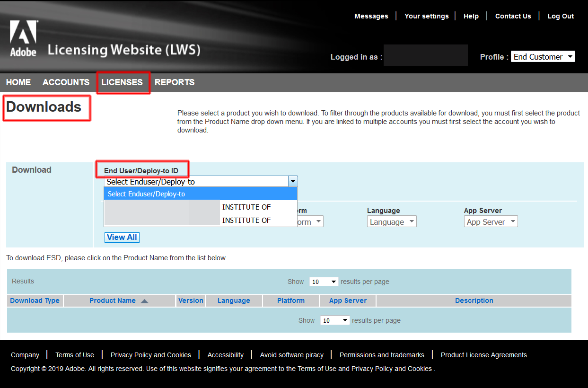Open Privacy Policy and Cookies link beside Accessibility
The image size is (588, 388).
point(151,355)
